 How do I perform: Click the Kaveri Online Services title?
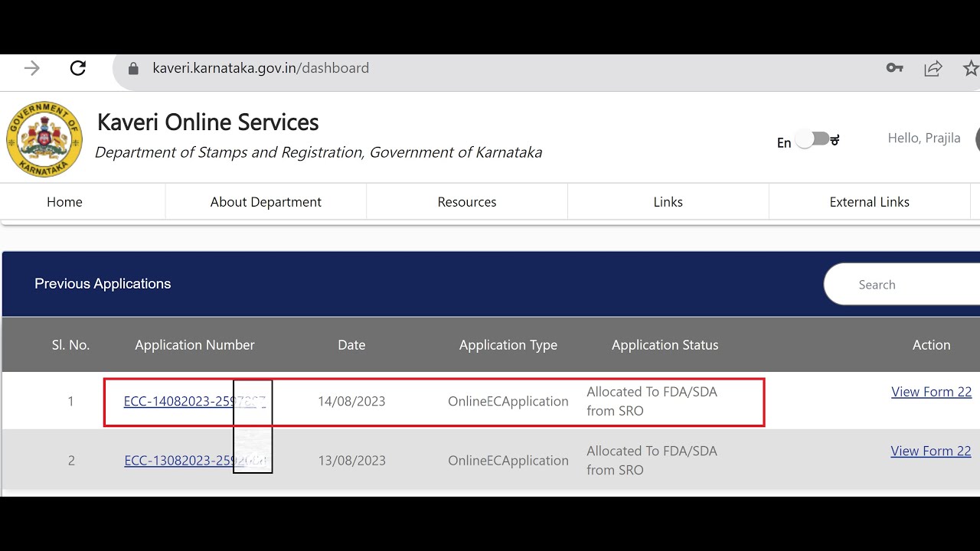[208, 122]
